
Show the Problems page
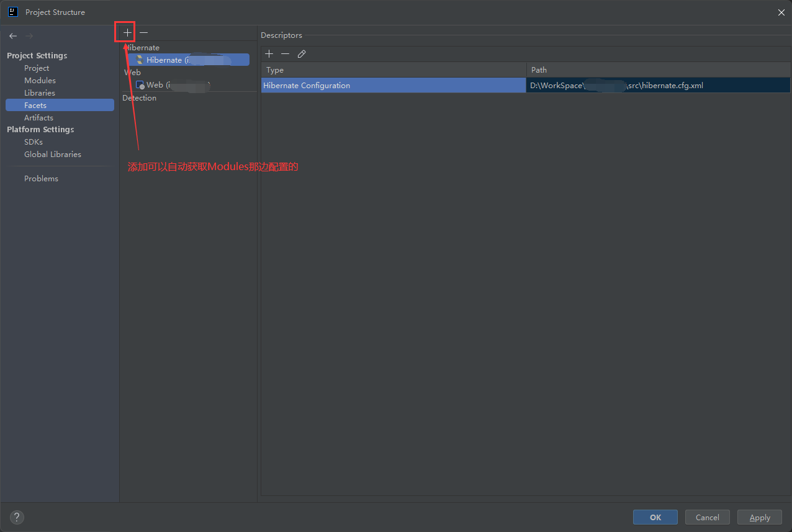point(41,179)
